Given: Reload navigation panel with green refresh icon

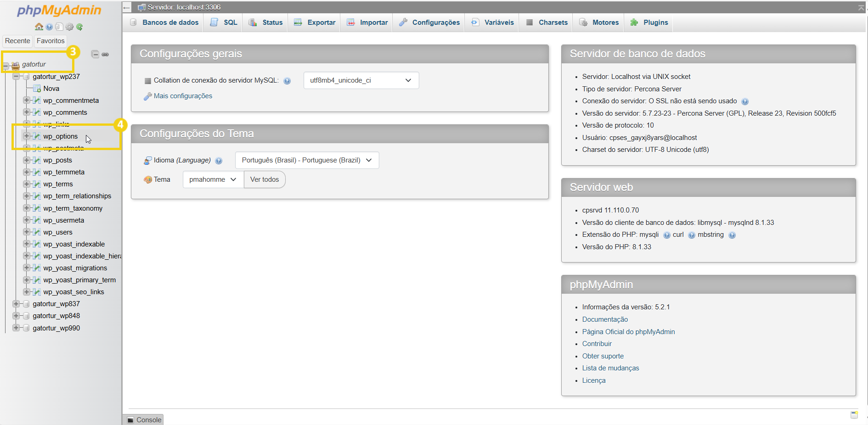Looking at the screenshot, I should coord(79,27).
